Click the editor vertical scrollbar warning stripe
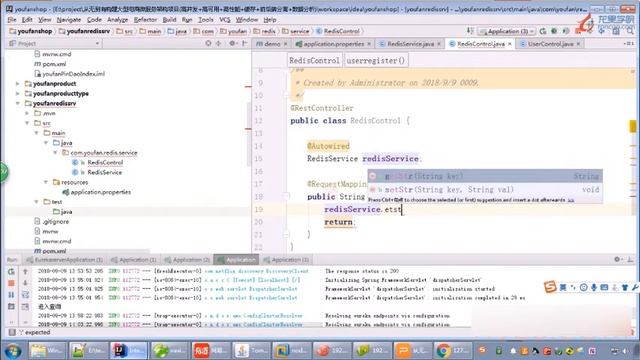 pyautogui.click(x=633, y=126)
